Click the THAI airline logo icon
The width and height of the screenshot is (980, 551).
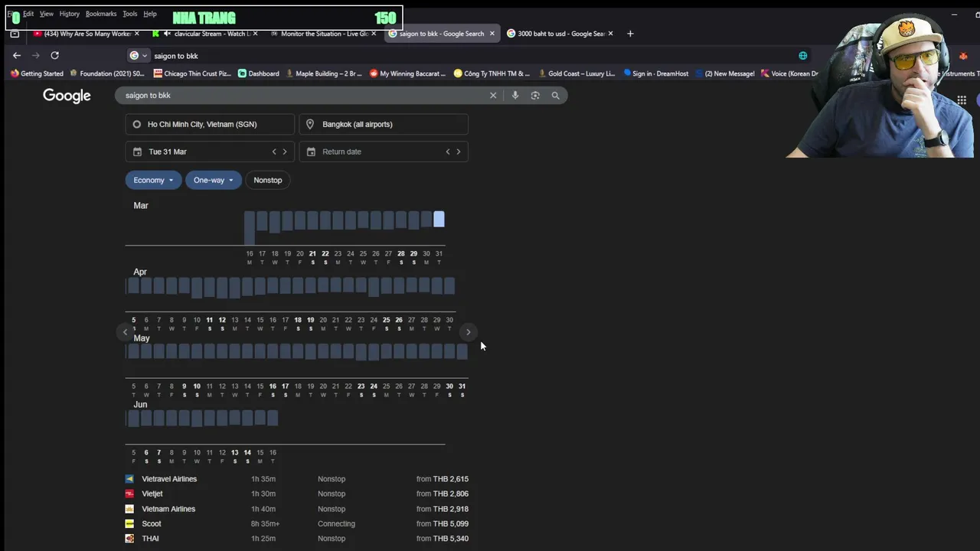coord(129,539)
